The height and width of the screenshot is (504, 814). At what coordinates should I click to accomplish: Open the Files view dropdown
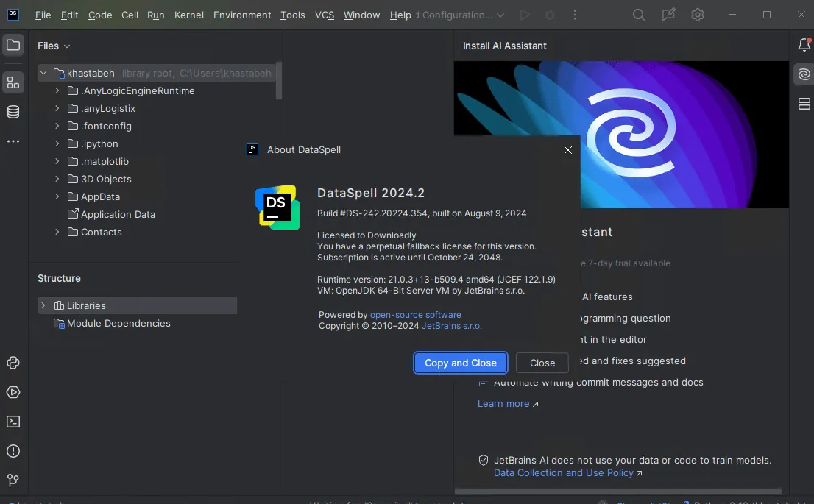54,46
